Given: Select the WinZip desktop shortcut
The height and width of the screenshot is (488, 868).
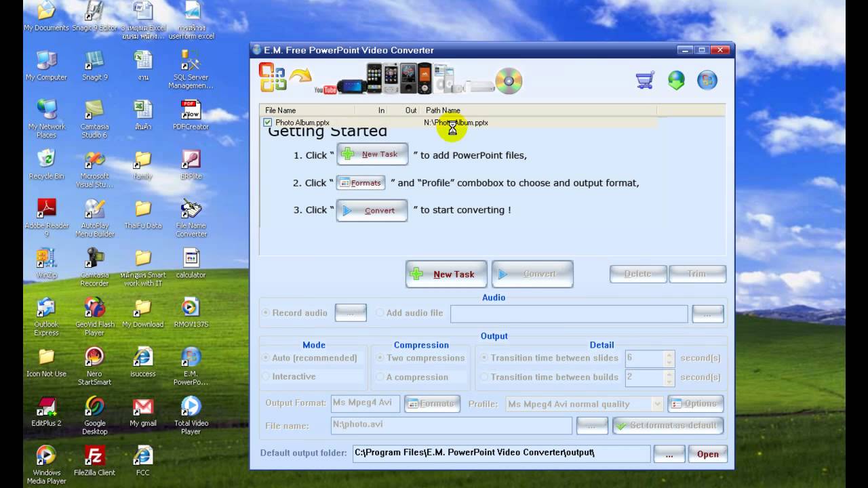Looking at the screenshot, I should (x=46, y=263).
